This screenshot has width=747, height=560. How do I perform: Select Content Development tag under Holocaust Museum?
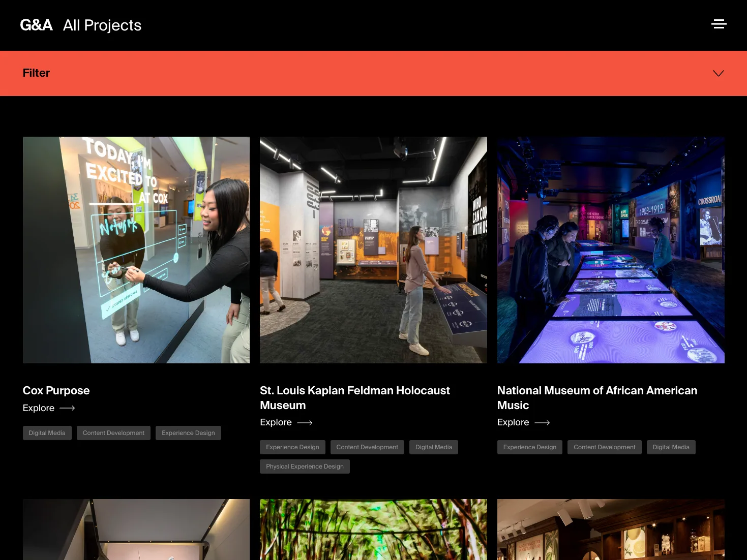[x=367, y=447]
